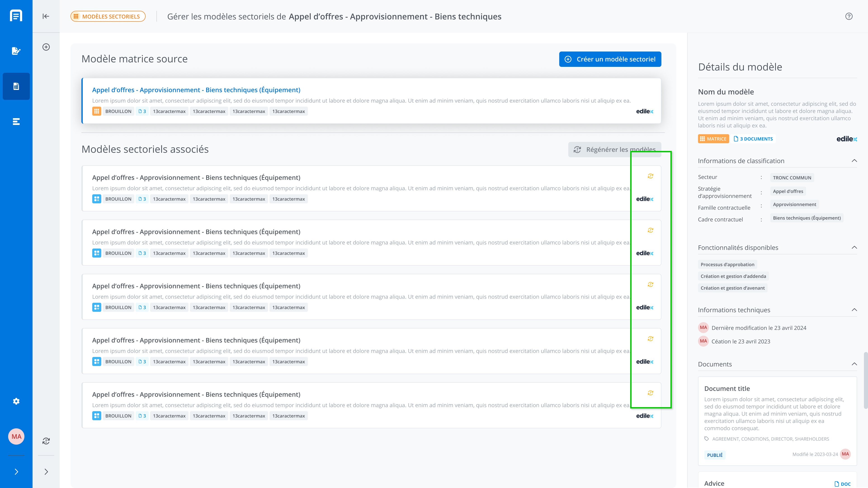Viewport: 868px width, 488px height.
Task: Click the regenerate icon on first sectoral model
Action: 650,176
